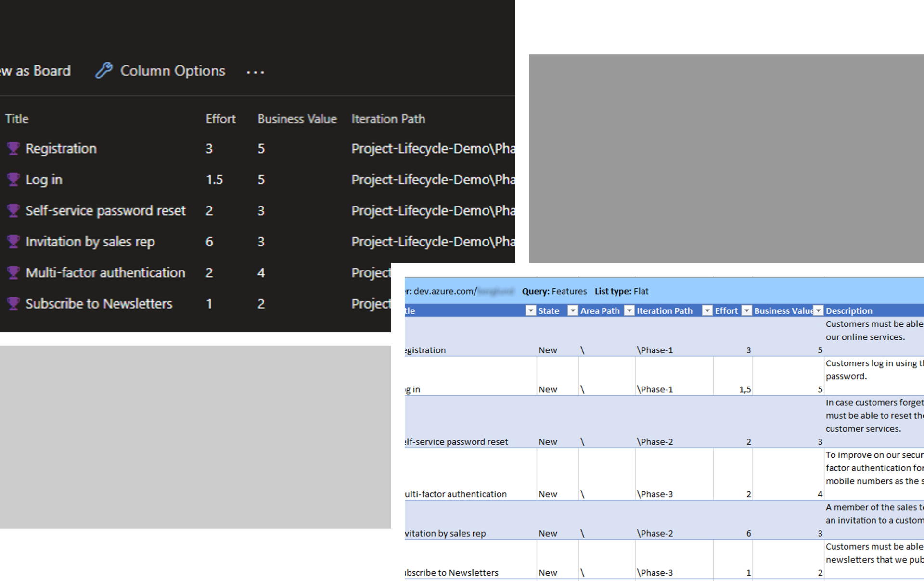Click trophy icon for Multi-factor authentication
924x581 pixels.
coord(13,272)
